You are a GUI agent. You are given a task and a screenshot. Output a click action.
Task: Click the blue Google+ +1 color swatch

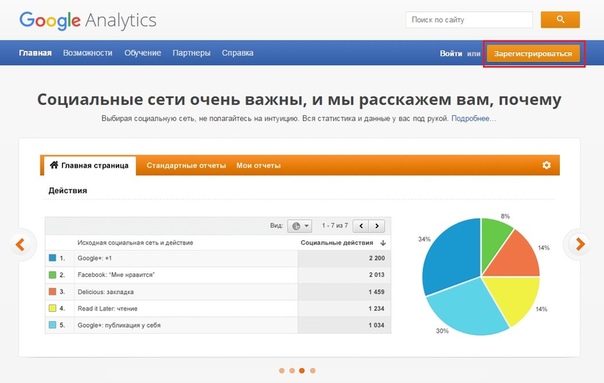pos(52,258)
